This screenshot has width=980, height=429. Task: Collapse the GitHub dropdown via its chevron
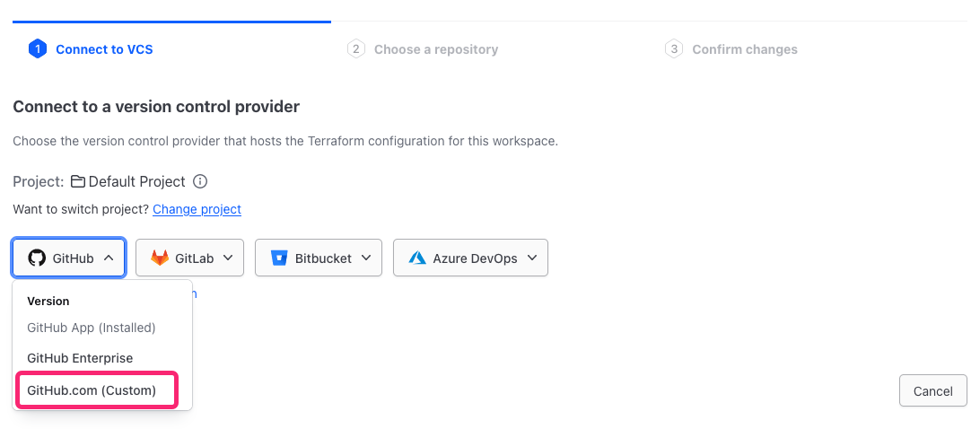(109, 258)
